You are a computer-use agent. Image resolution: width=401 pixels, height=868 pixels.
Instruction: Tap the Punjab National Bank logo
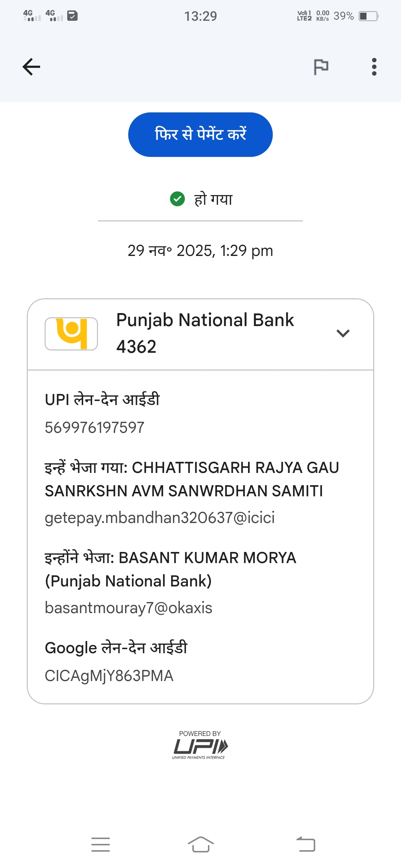tap(71, 333)
